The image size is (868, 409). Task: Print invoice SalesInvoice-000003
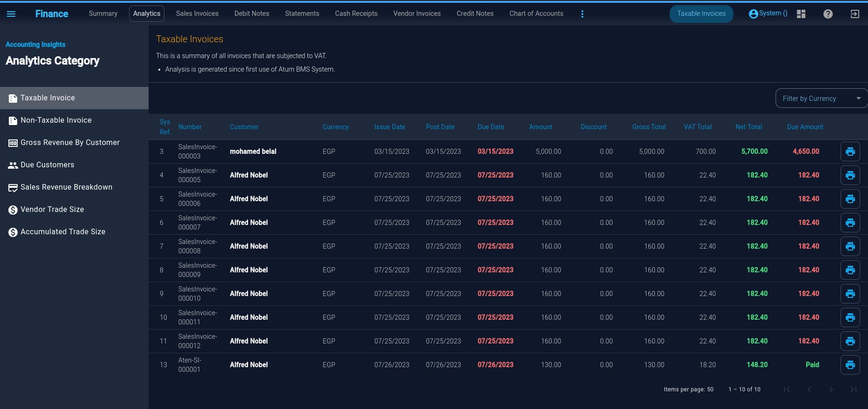tap(850, 152)
